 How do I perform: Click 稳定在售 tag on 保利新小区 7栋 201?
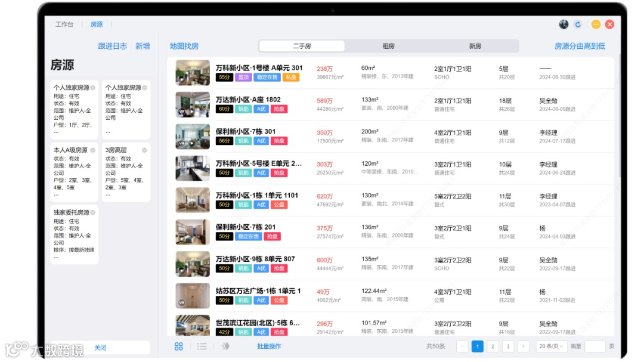tap(249, 237)
